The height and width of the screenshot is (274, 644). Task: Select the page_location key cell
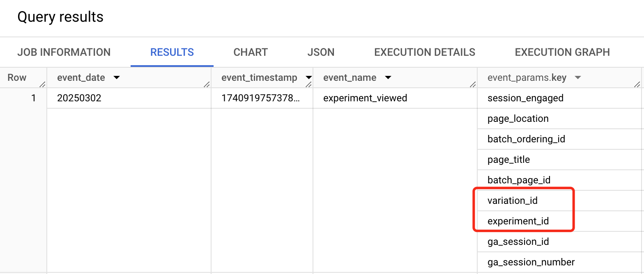[559, 119]
